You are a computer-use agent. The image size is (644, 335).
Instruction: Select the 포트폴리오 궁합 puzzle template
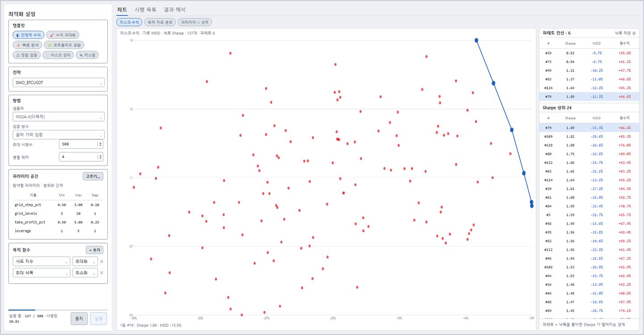[x=64, y=45]
